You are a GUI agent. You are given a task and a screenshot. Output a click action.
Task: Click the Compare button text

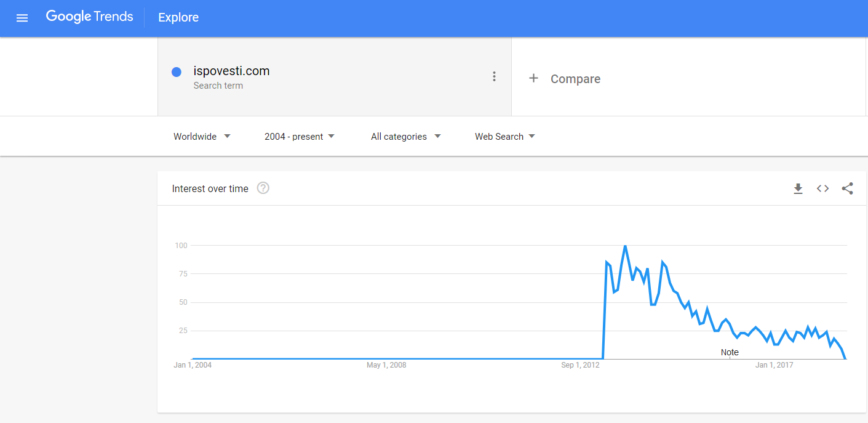(x=575, y=79)
